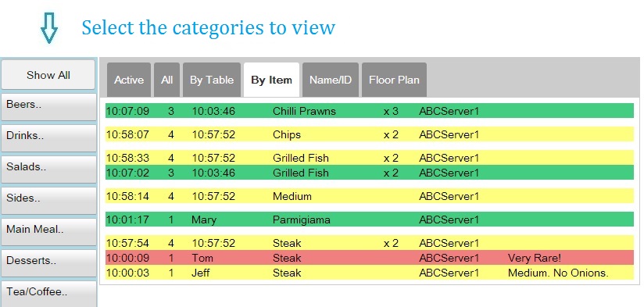This screenshot has height=307, width=644.
Task: Open the Name/ID tab
Action: [x=331, y=80]
